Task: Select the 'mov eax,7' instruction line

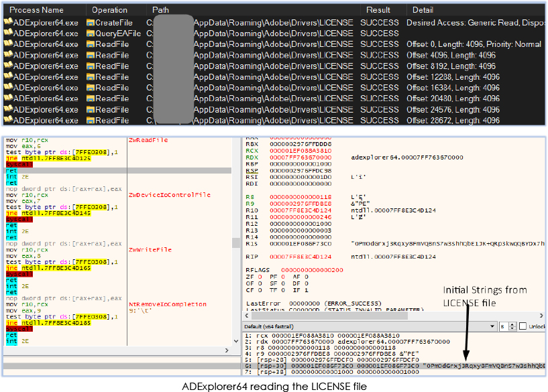Action: (x=23, y=201)
